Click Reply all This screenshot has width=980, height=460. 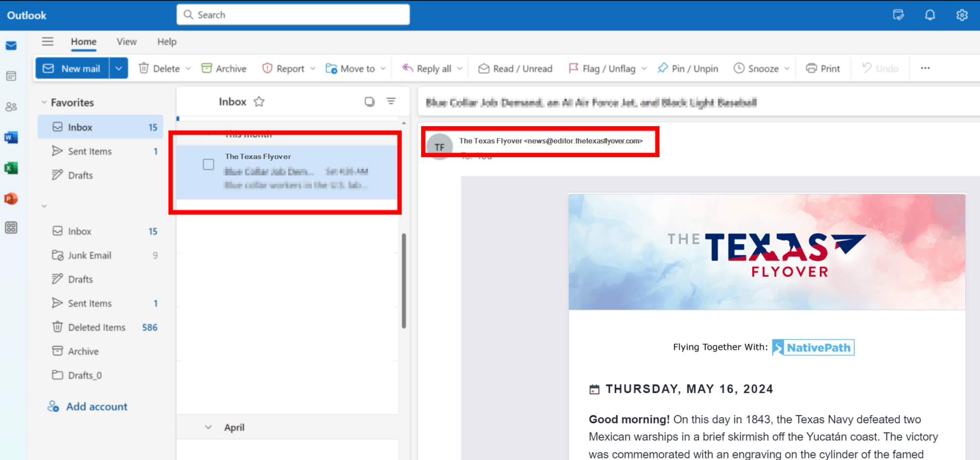pyautogui.click(x=427, y=68)
